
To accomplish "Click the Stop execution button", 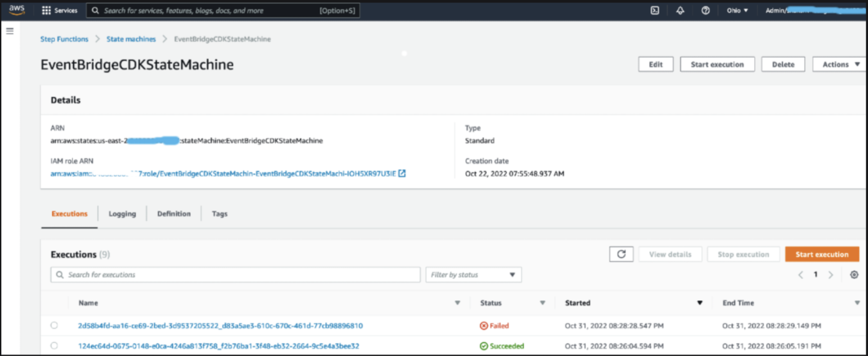I will 743,254.
